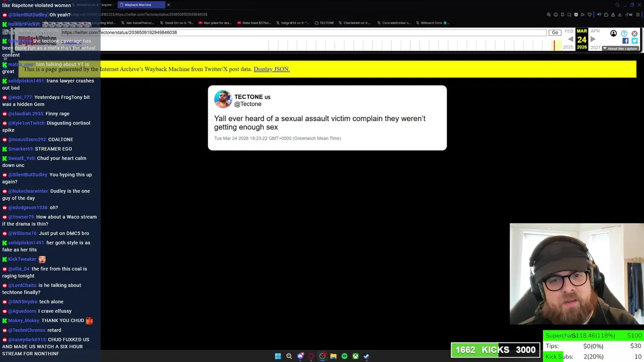Click the streamer webcam overlay

tap(577, 274)
